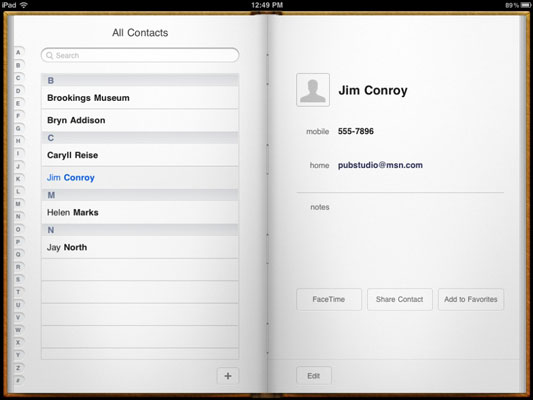Jump to index tab R
This screenshot has height=400, width=533.
coord(18,267)
